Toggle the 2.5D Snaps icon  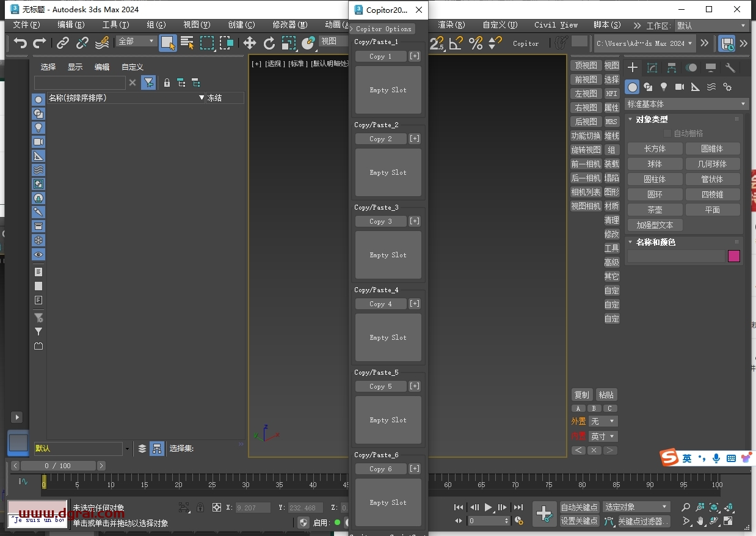(x=437, y=43)
